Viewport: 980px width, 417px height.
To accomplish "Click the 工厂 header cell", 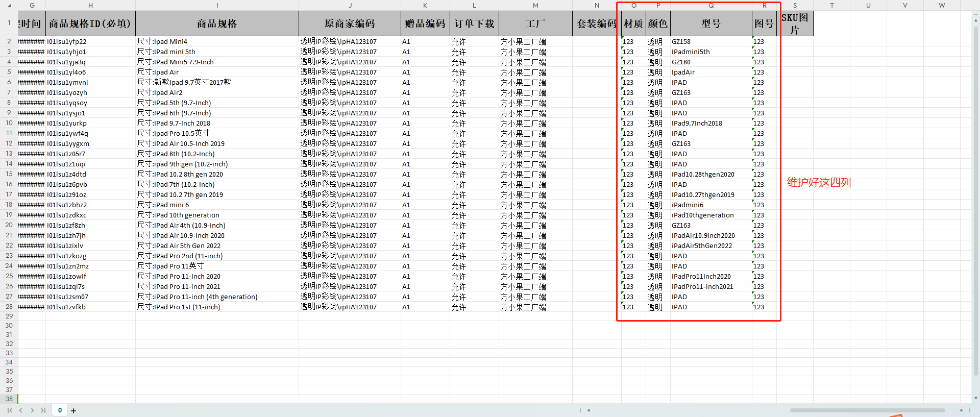I will pos(535,23).
